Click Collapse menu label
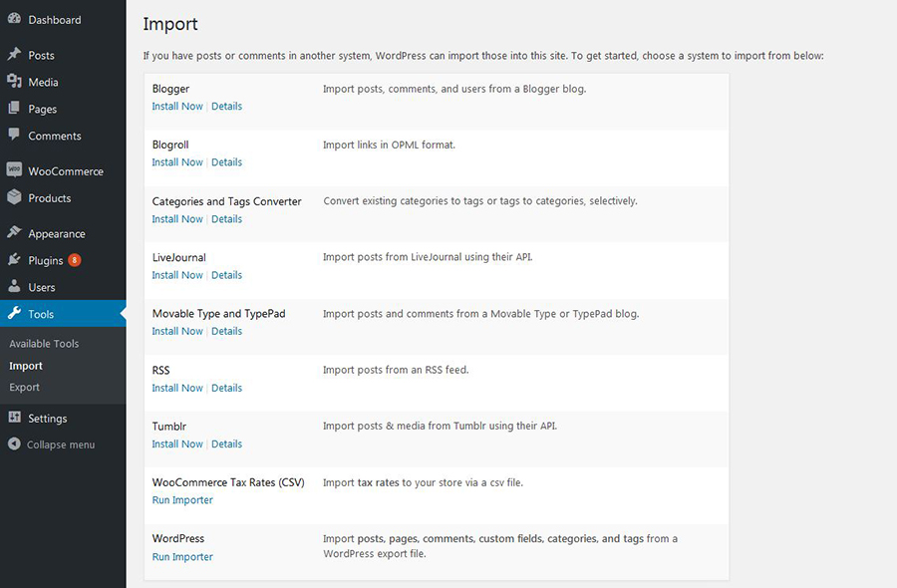The width and height of the screenshot is (897, 588). click(61, 444)
